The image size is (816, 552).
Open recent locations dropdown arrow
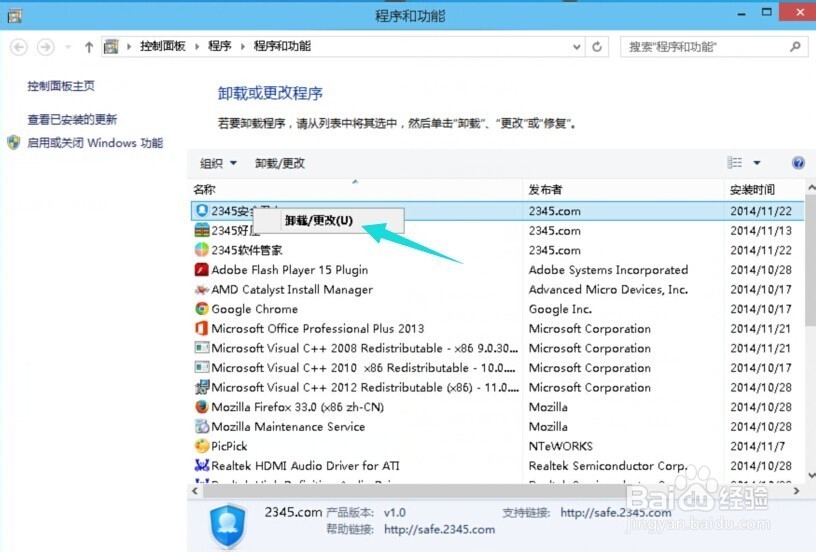point(68,47)
